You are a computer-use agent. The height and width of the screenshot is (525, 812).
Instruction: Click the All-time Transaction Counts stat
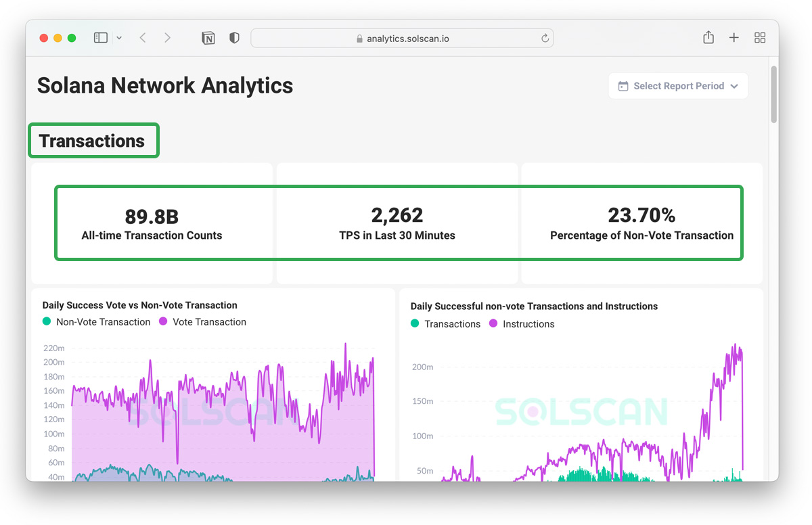[152, 225]
